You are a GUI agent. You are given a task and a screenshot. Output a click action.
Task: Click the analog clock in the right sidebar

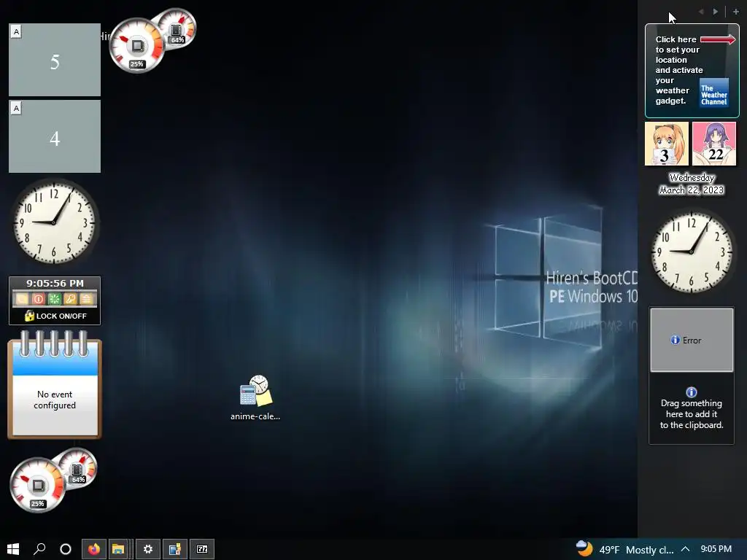coord(692,252)
